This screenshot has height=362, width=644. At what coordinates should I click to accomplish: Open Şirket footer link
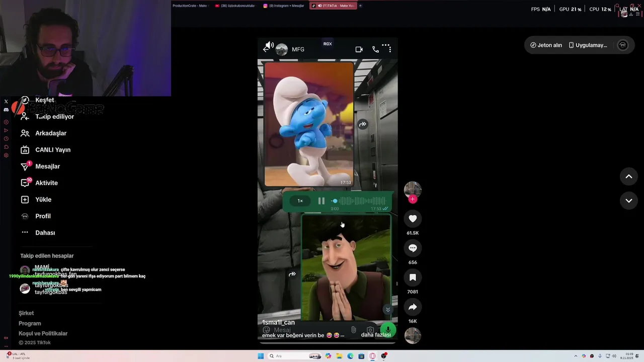click(x=26, y=313)
